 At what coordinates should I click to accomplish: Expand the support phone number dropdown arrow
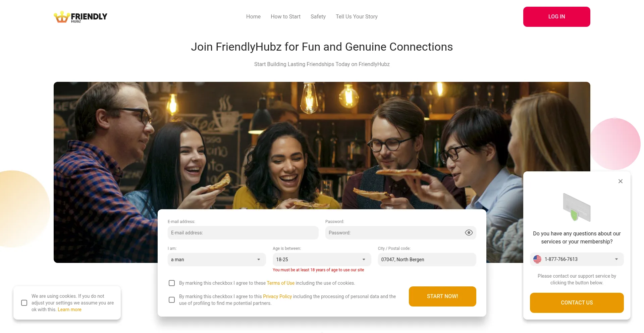point(616,259)
